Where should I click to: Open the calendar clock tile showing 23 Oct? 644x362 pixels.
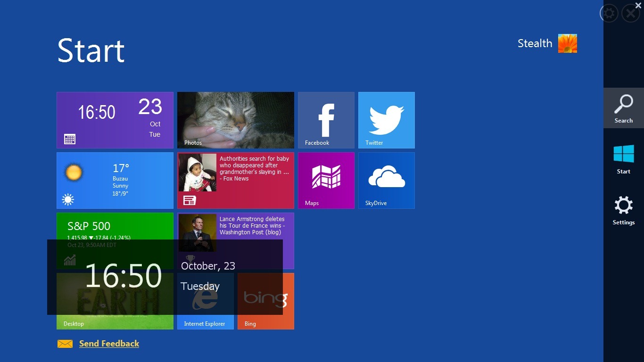(x=115, y=120)
